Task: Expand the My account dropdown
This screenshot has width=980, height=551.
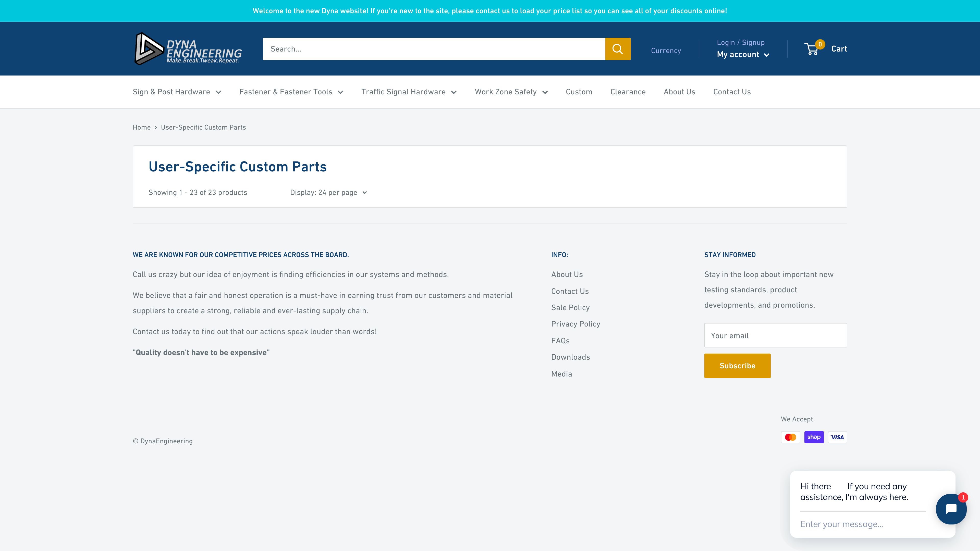Action: point(742,54)
